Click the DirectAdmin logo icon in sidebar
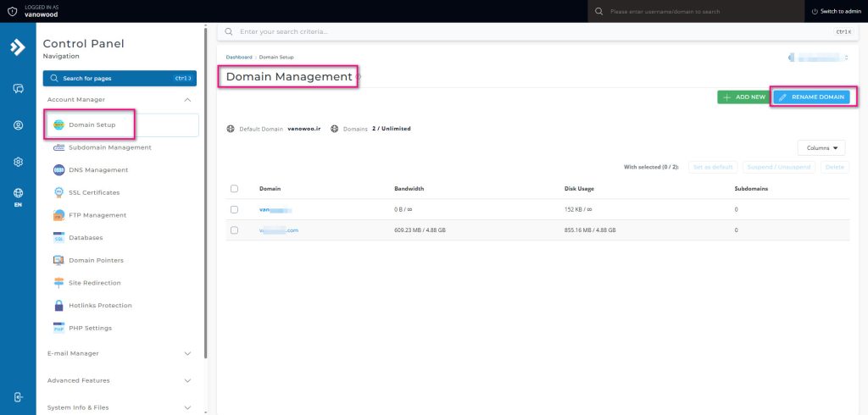The image size is (868, 415). pos(18,47)
